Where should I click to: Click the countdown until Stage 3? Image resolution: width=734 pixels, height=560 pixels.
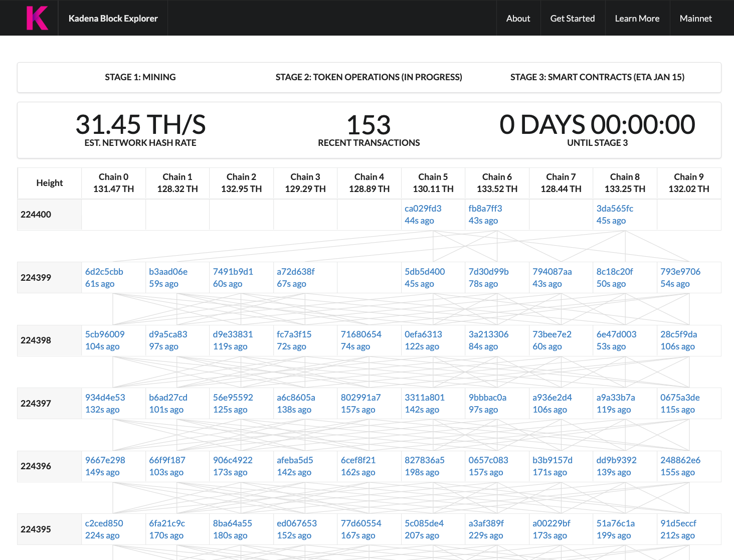[x=597, y=124]
